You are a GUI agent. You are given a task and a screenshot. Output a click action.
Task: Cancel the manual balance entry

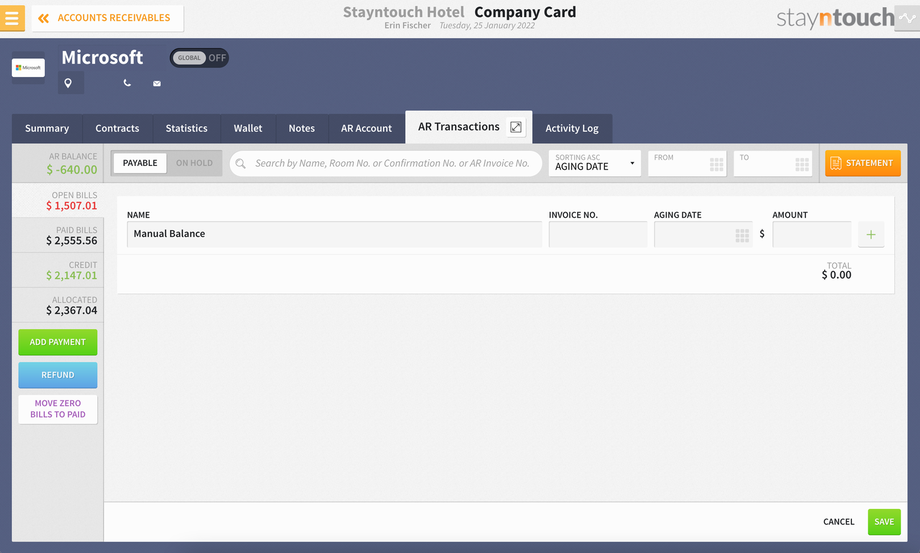pos(838,521)
